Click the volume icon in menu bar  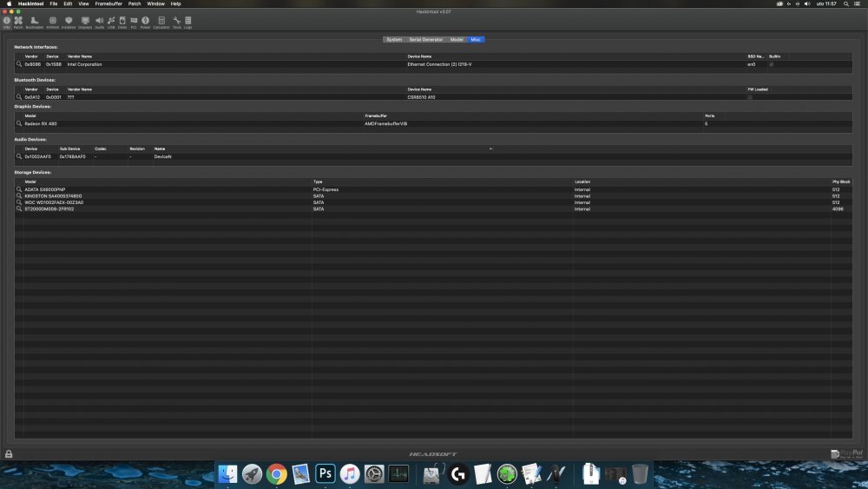click(807, 3)
